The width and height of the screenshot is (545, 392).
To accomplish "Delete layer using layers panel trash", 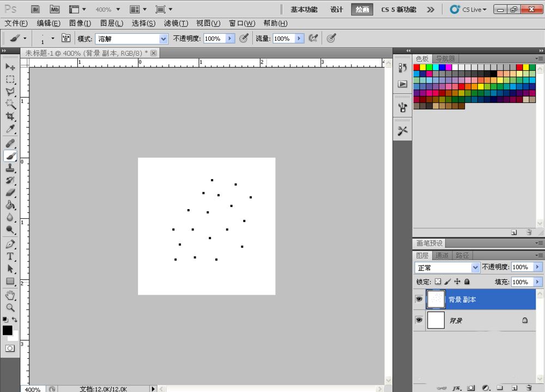I will (529, 388).
